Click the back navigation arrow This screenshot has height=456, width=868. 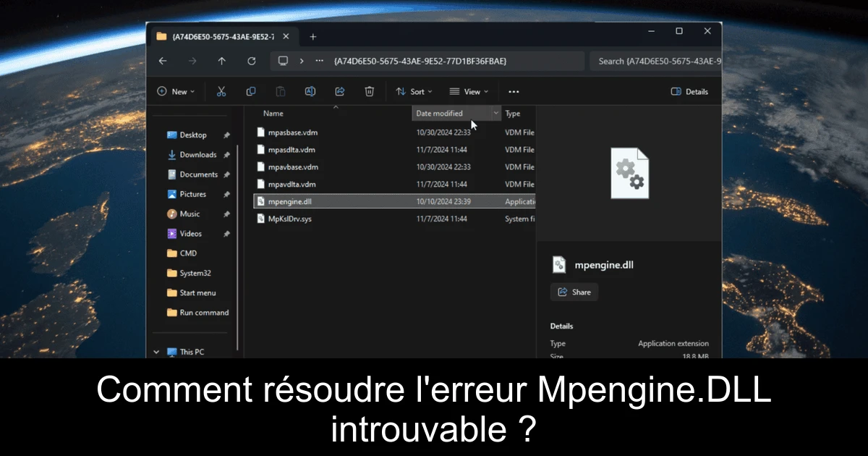163,61
